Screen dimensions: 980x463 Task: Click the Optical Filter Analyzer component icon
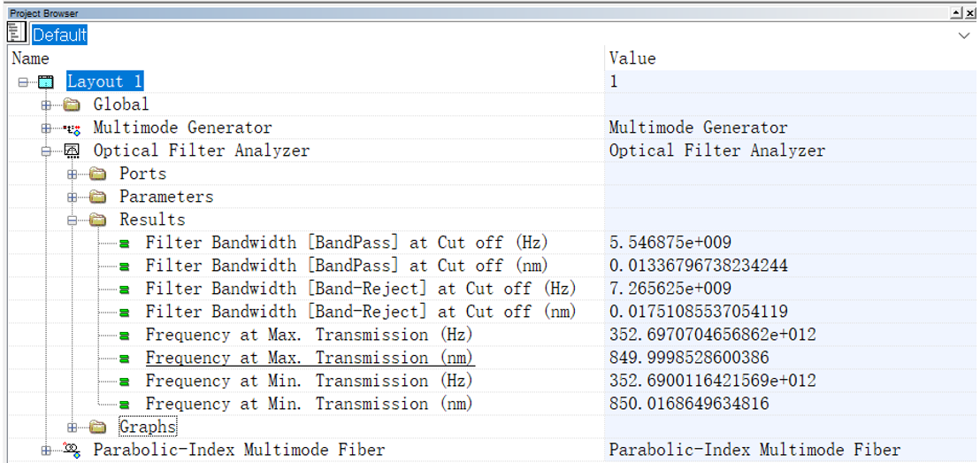pyautogui.click(x=72, y=151)
